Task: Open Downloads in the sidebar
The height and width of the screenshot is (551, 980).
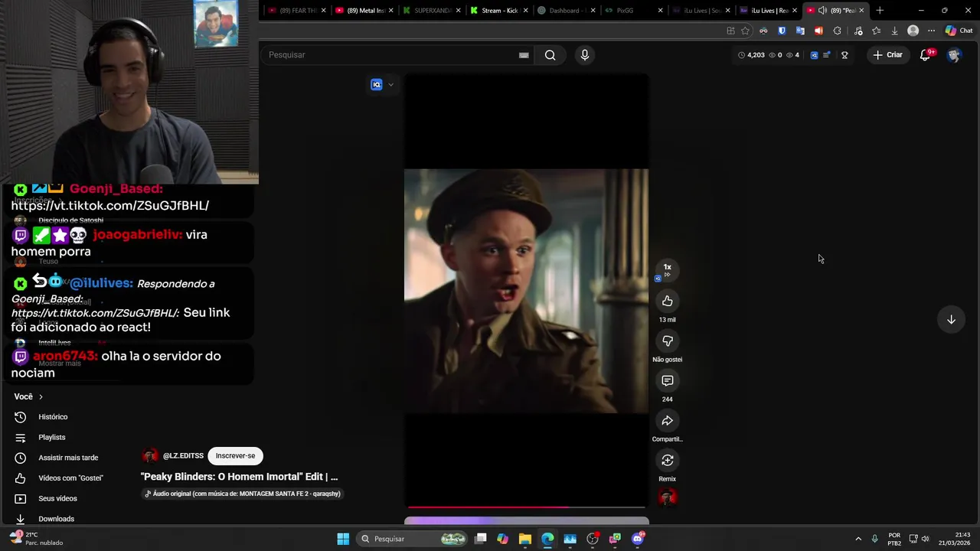Action: (x=56, y=519)
